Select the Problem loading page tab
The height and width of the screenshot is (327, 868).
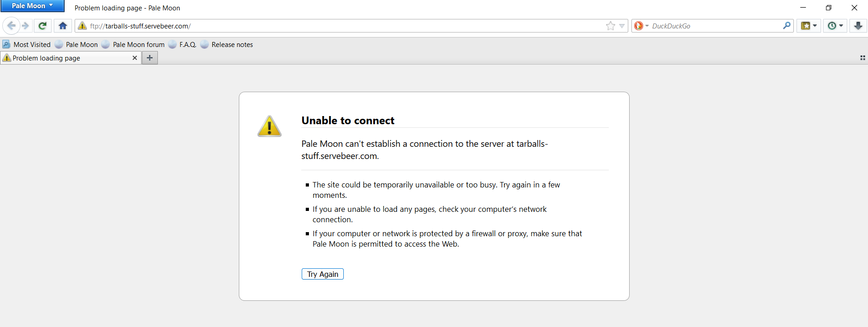(71, 58)
